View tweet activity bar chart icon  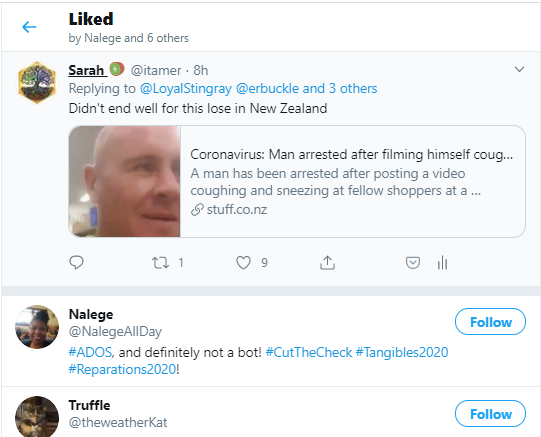[442, 263]
